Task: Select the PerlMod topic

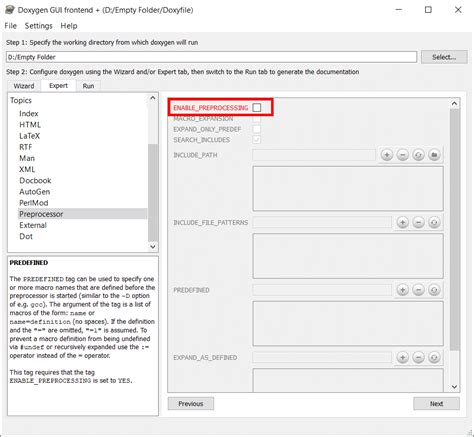Action: 34,203
